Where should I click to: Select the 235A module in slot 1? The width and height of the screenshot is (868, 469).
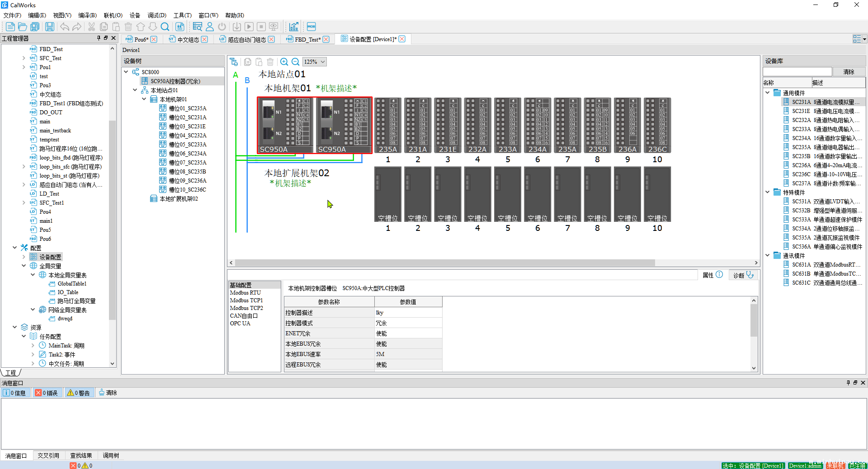(x=388, y=126)
